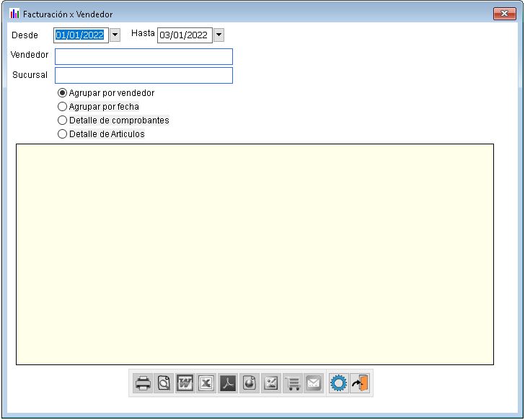The width and height of the screenshot is (525, 420).
Task: Open the Desde date dropdown arrow
Action: click(x=115, y=35)
